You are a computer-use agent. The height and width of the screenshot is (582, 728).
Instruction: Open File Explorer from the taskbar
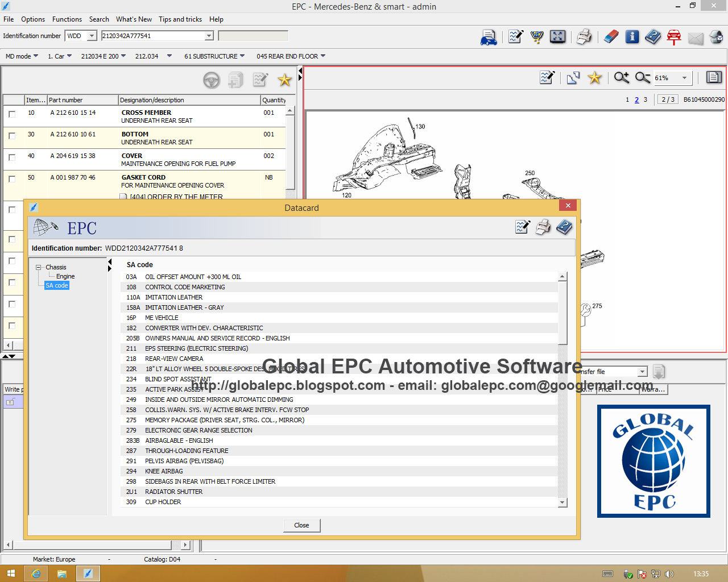[x=61, y=573]
